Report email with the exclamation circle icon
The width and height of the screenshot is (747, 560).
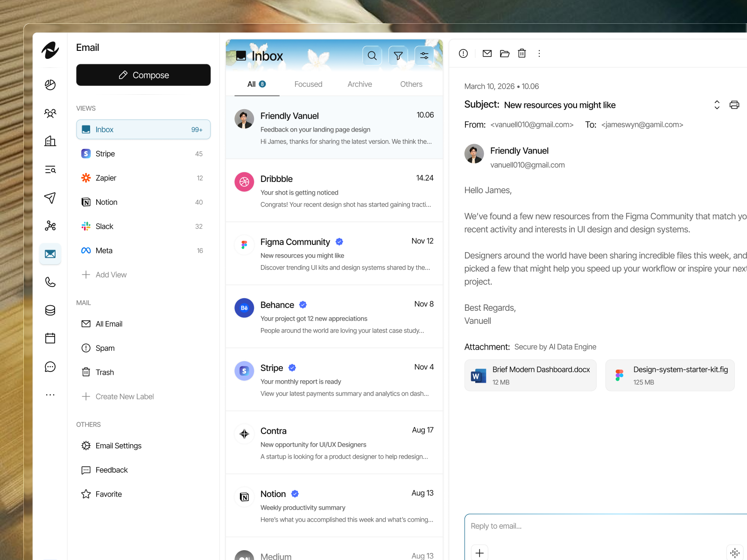[463, 53]
